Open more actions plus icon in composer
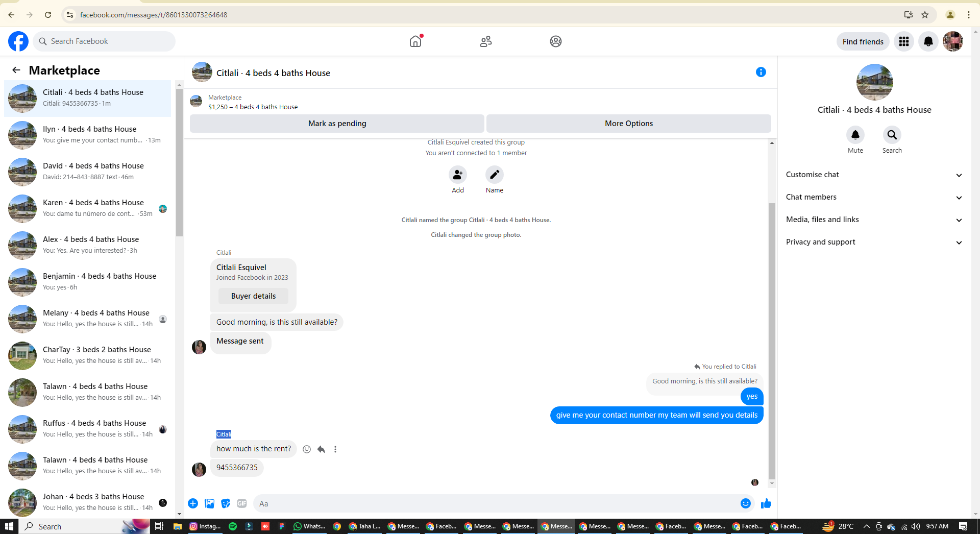Screen dimensions: 980x534 click(193, 503)
